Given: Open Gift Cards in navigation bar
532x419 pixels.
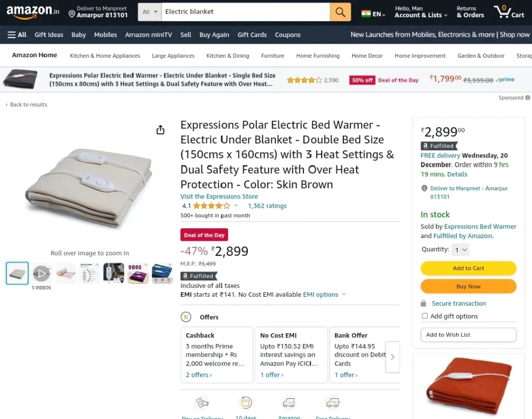Looking at the screenshot, I should (252, 35).
